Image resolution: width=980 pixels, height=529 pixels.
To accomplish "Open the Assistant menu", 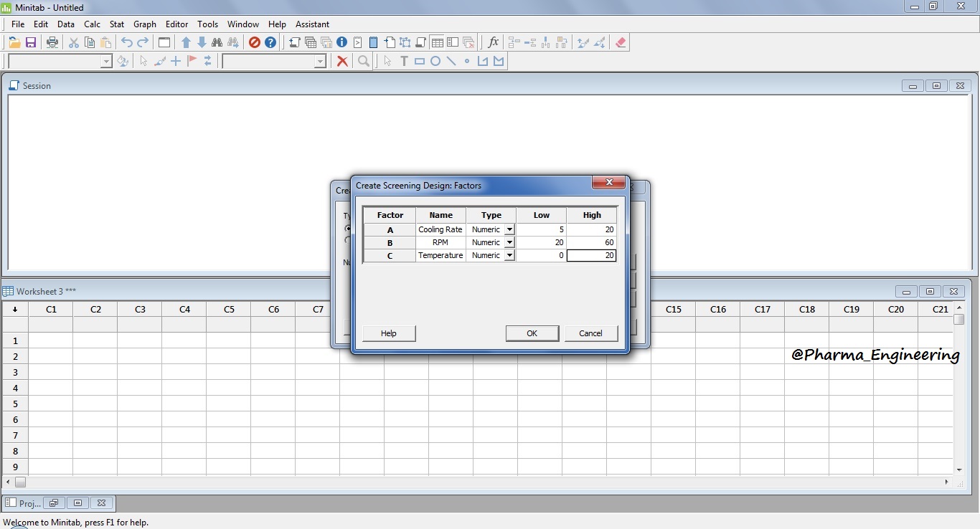I will 312,24.
